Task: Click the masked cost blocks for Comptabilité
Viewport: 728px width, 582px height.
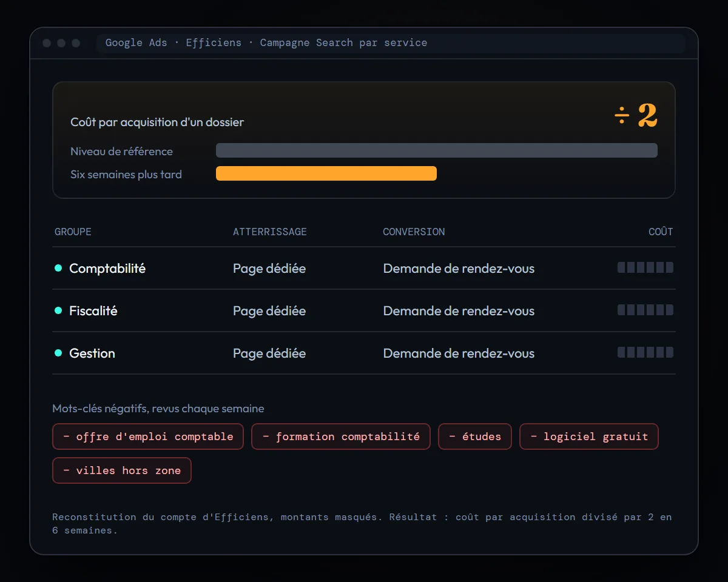Action: coord(645,267)
